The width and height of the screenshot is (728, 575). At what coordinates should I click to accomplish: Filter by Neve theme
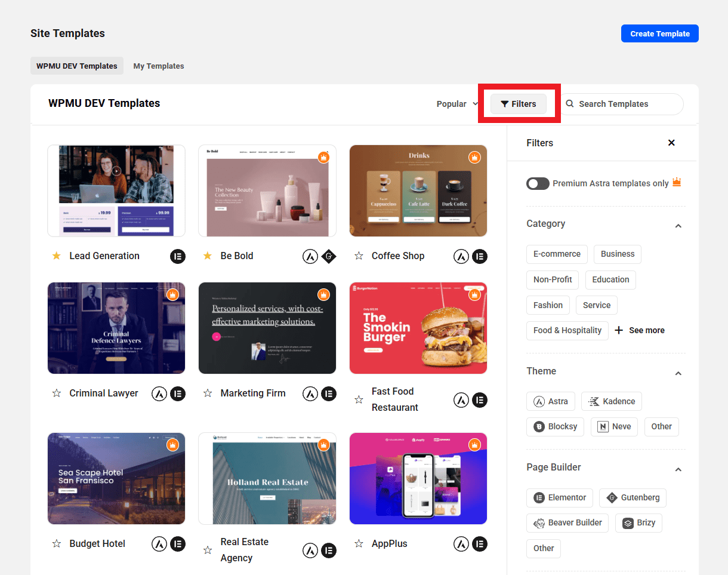point(615,426)
